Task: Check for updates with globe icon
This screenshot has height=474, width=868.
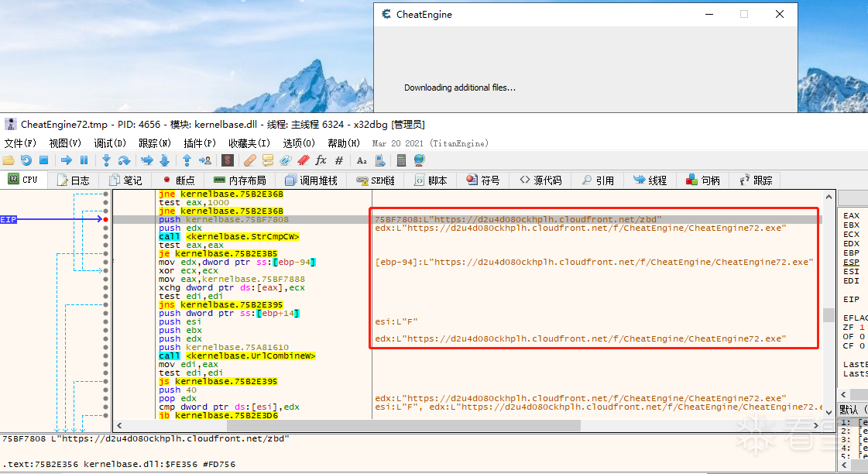Action: pos(419,160)
